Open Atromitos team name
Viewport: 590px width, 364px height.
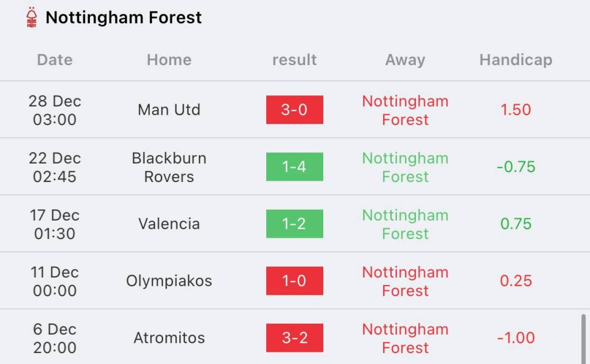click(x=169, y=338)
